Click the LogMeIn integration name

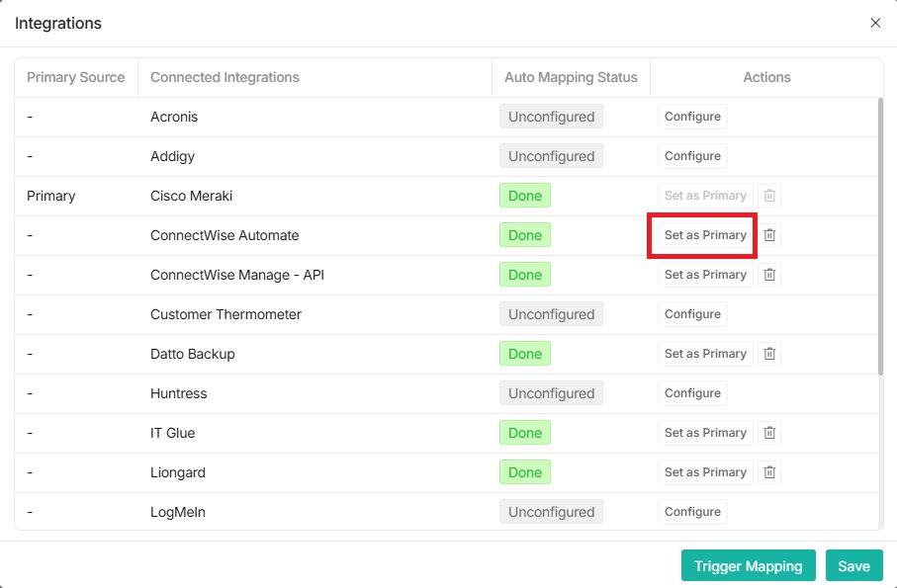click(x=177, y=512)
